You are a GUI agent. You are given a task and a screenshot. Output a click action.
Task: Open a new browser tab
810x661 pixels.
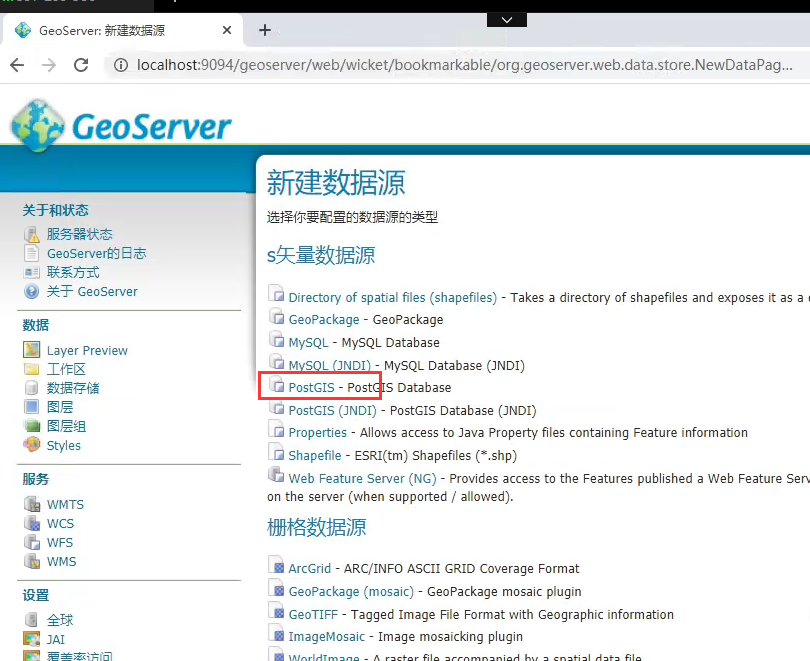click(265, 30)
